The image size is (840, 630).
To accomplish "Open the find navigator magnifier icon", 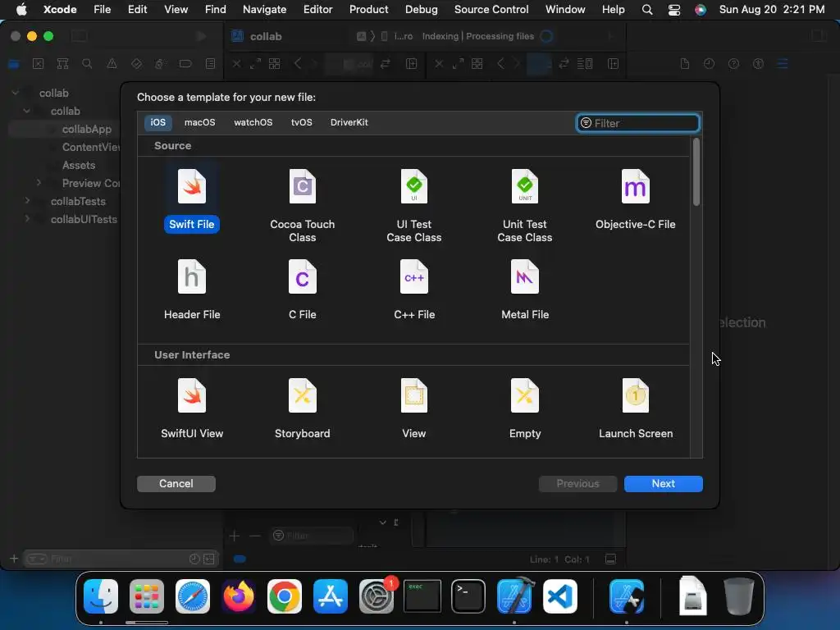I will (87, 64).
